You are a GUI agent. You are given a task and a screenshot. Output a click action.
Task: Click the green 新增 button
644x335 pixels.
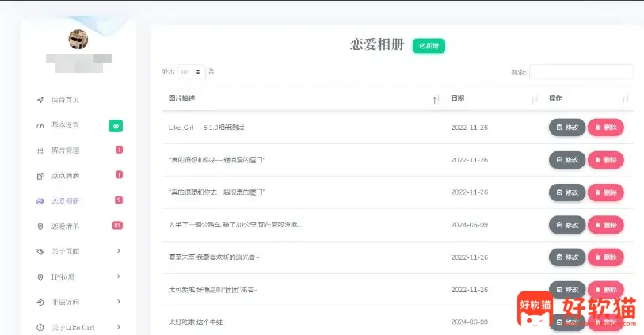[x=429, y=46]
